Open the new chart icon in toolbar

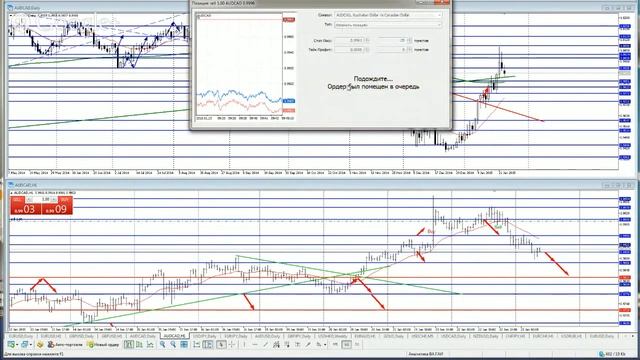[x=11, y=344]
